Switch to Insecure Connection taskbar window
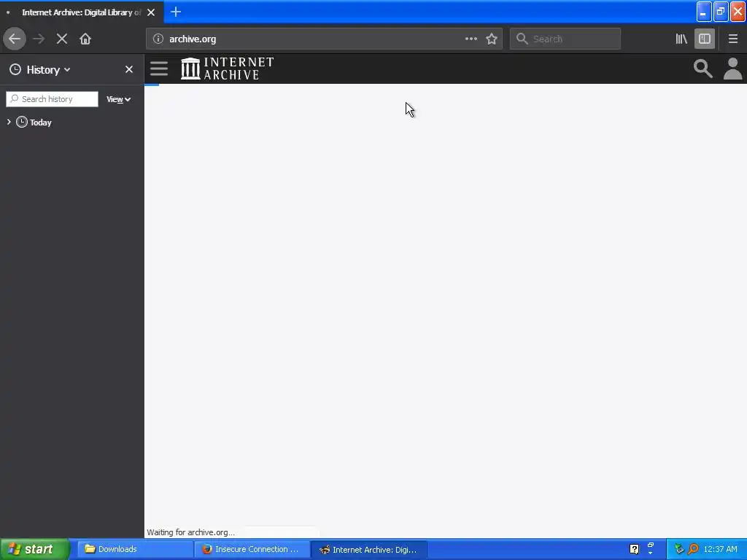747x560 pixels. [x=252, y=550]
